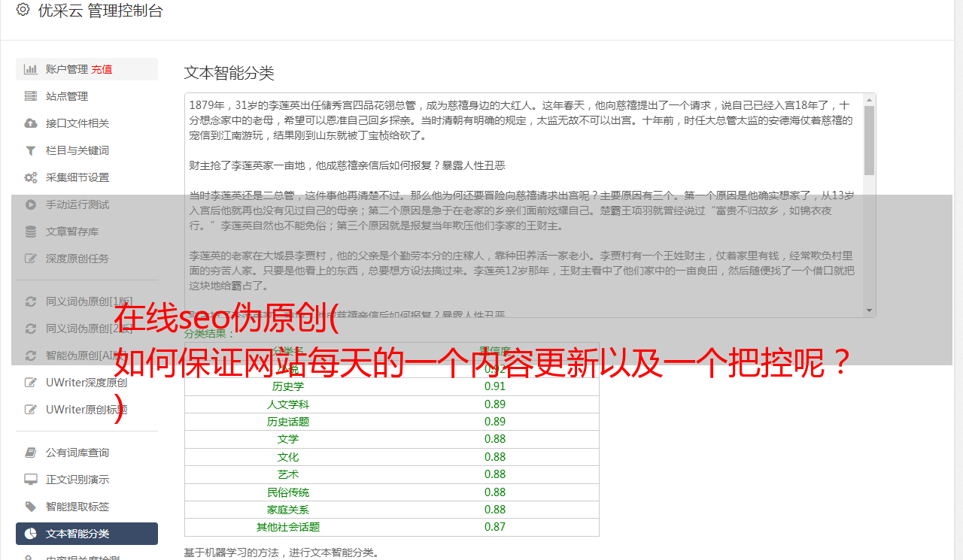This screenshot has height=560, width=963.
Task: Click the database icon for 文章暂存库
Action: (31, 232)
